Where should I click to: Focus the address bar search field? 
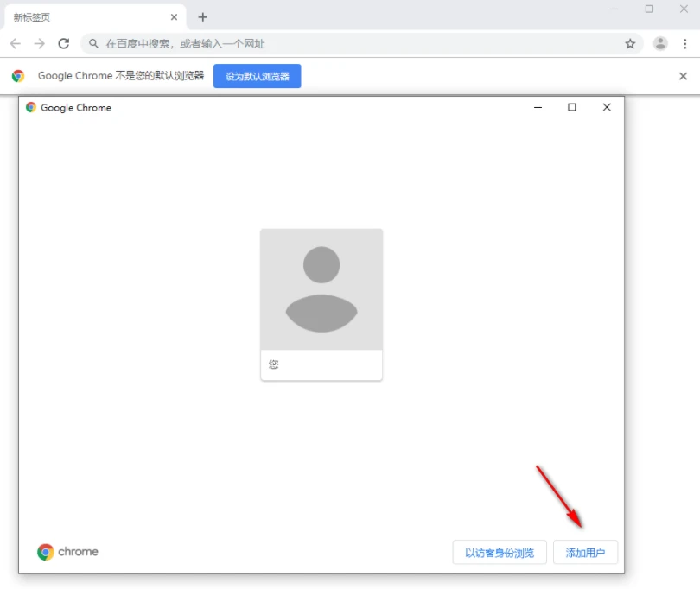361,44
